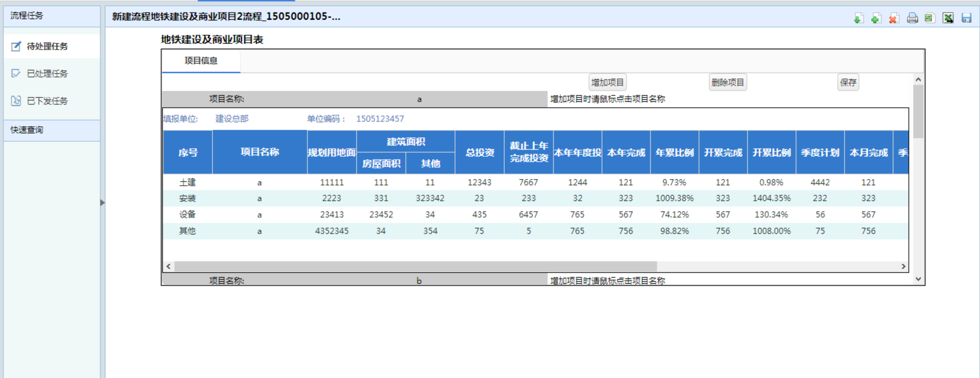The width and height of the screenshot is (980, 378).
Task: Select the 项目信息 tab
Action: coord(201,61)
